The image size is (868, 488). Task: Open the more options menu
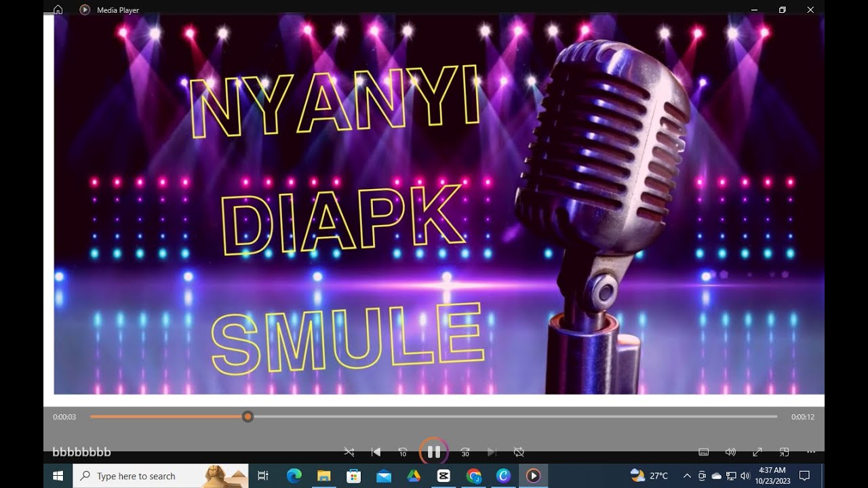811,451
